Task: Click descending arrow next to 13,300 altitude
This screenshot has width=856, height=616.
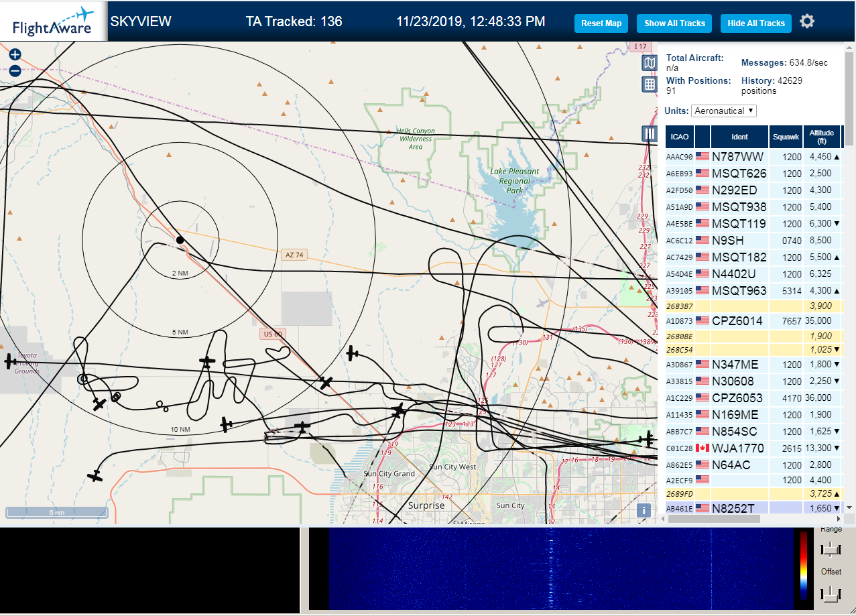Action: tap(836, 448)
